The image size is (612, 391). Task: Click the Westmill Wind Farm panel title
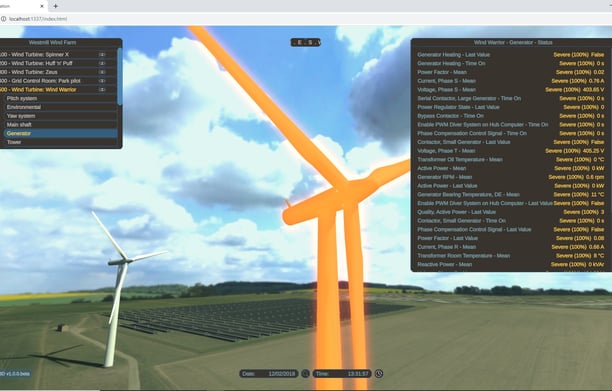pos(52,43)
